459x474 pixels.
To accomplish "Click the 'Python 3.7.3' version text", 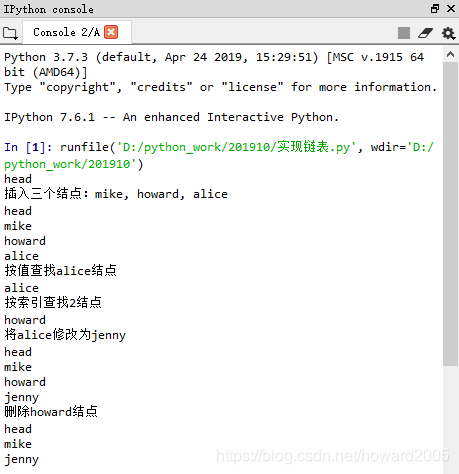I will point(46,57).
